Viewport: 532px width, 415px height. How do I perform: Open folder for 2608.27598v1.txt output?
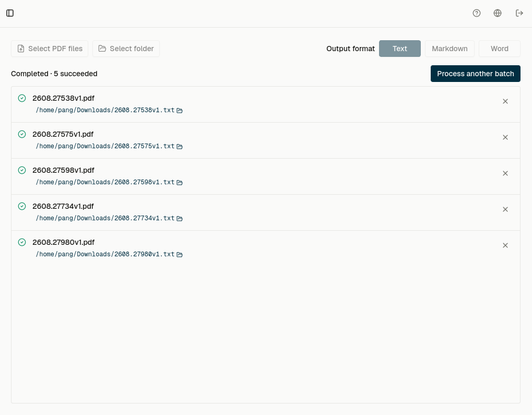pyautogui.click(x=180, y=182)
